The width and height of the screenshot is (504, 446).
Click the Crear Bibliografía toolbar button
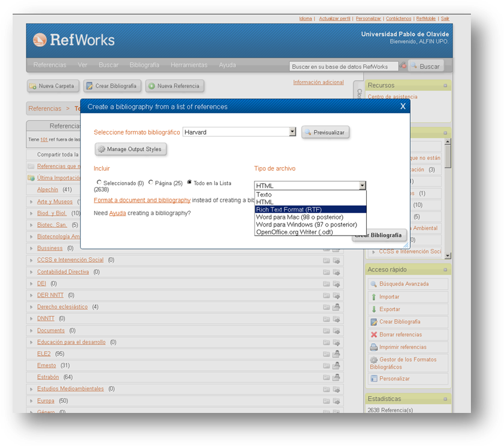tap(112, 86)
